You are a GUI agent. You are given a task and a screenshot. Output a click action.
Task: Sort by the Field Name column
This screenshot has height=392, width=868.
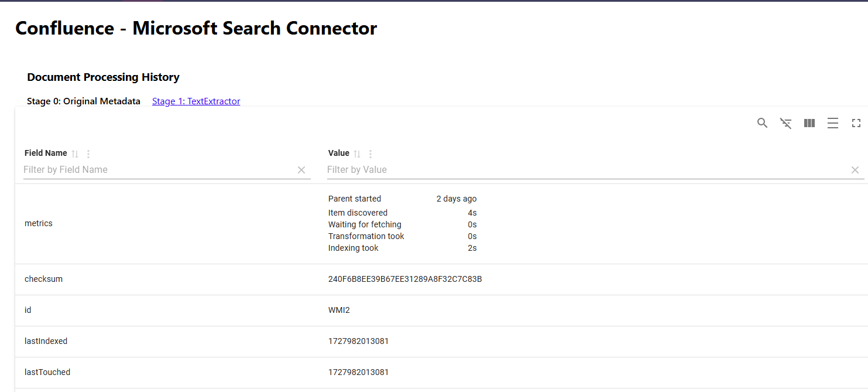[75, 154]
